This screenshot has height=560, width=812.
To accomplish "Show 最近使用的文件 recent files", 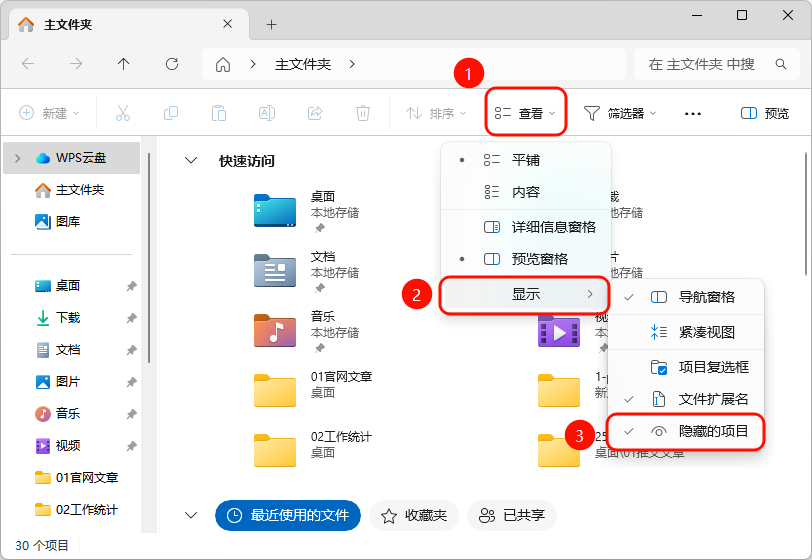I will (x=288, y=515).
